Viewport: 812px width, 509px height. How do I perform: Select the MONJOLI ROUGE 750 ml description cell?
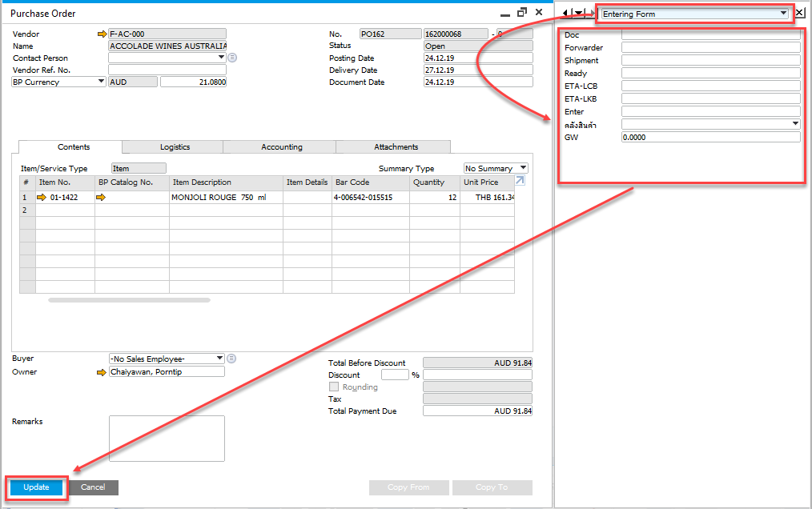[227, 198]
